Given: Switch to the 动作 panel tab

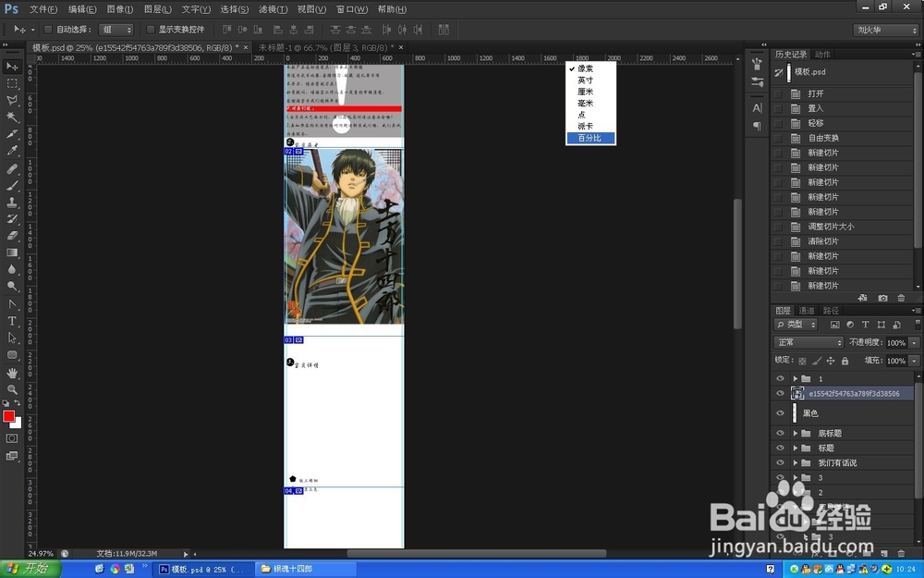Looking at the screenshot, I should pos(822,55).
